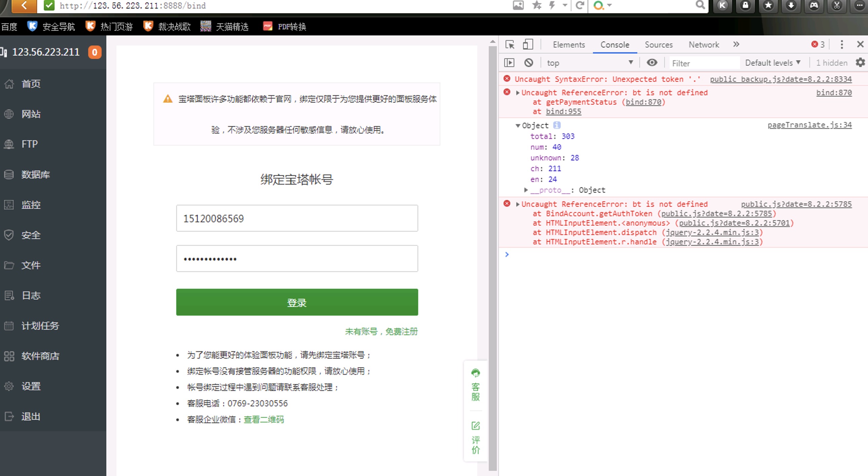Select the Console tab
This screenshot has width=868, height=476.
click(615, 45)
